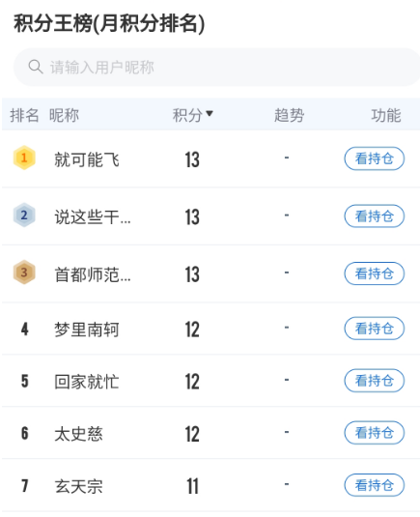Select the 积分 column header
Viewport: 420px width, 517px height.
187,115
